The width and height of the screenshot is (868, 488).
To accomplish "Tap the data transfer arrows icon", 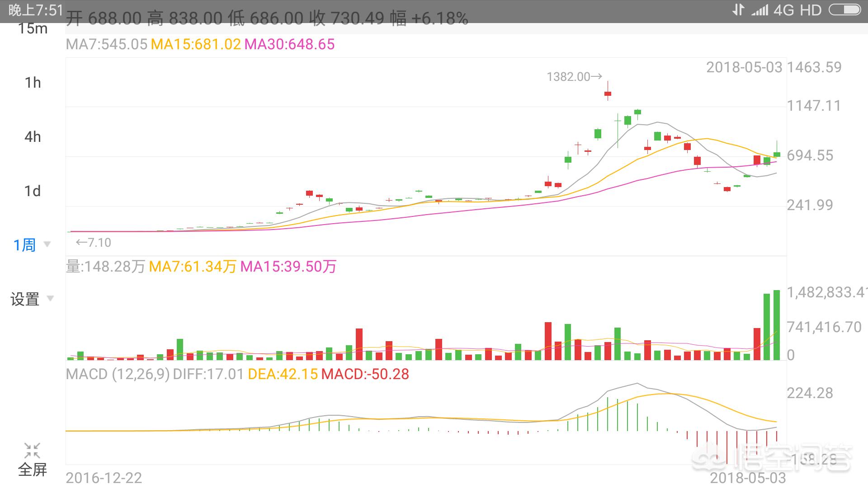I will click(x=738, y=9).
